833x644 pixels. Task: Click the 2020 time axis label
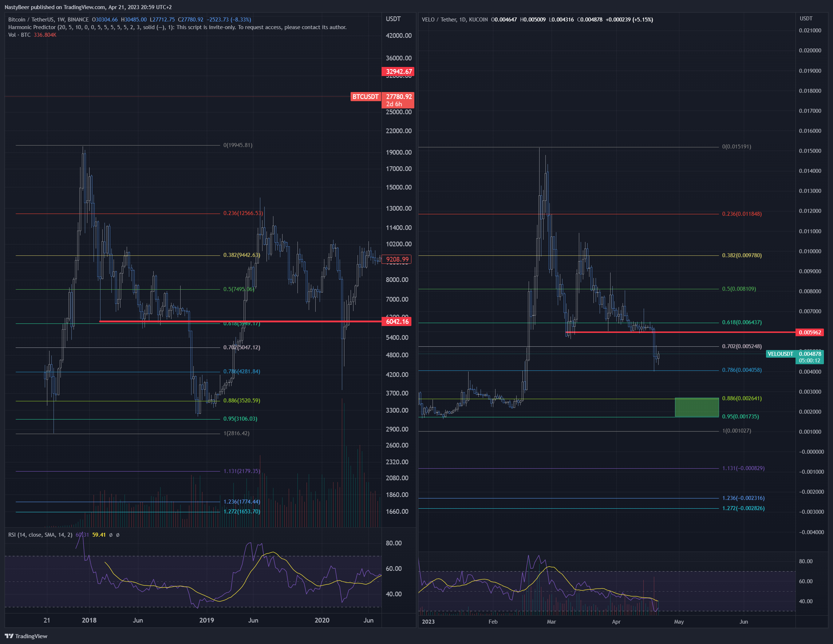(x=322, y=620)
